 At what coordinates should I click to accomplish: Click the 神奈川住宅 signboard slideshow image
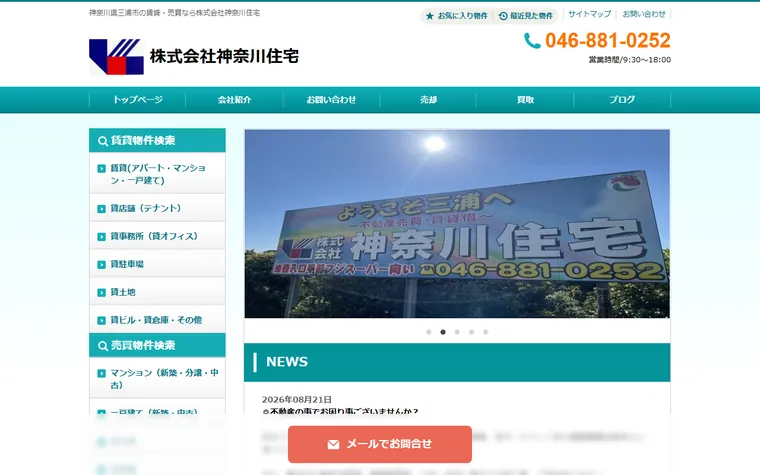click(x=457, y=224)
